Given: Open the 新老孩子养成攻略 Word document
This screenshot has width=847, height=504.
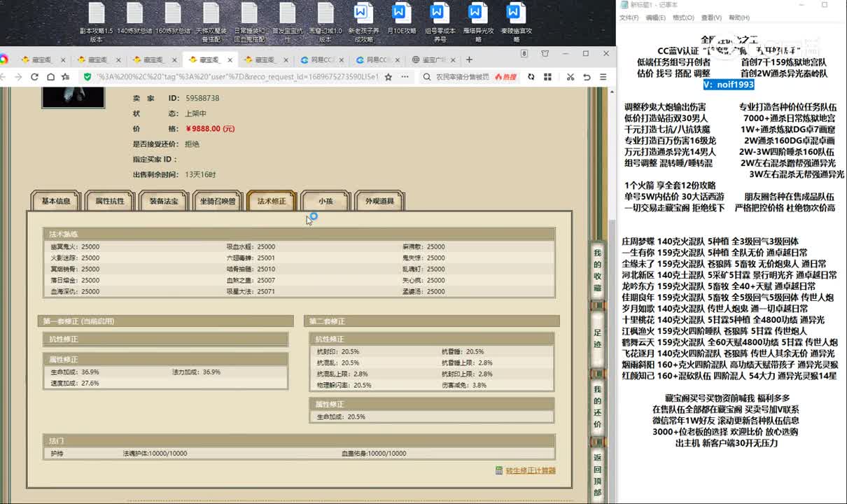Looking at the screenshot, I should click(363, 22).
